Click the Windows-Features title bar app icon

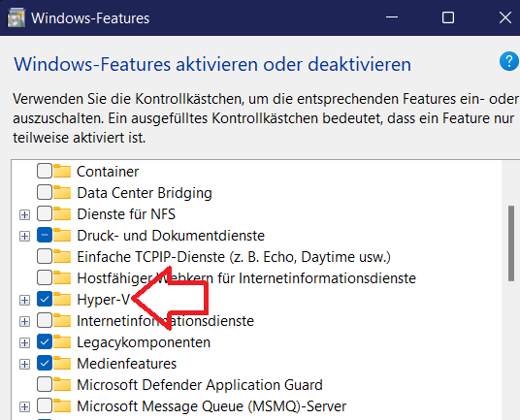click(x=16, y=17)
